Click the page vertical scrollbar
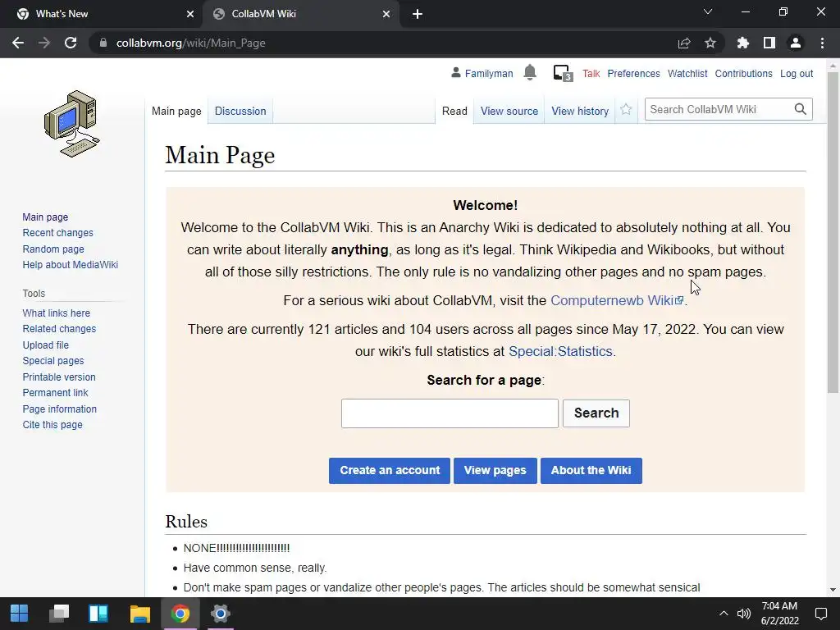The image size is (840, 630). click(833, 234)
